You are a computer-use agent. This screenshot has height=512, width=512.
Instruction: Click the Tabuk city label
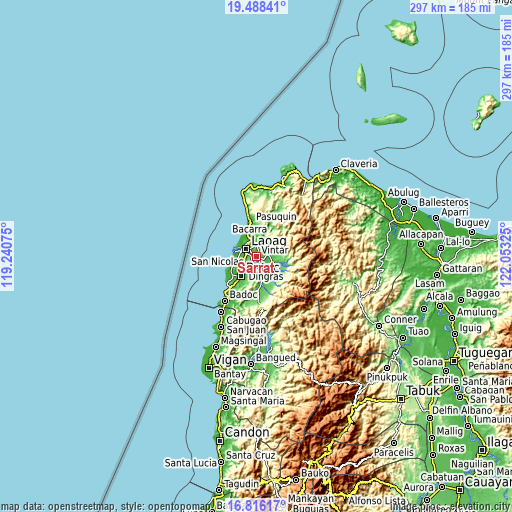click(423, 391)
